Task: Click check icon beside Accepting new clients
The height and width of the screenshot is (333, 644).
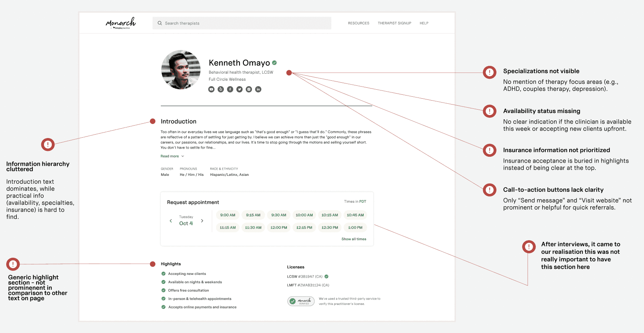Action: point(164,274)
